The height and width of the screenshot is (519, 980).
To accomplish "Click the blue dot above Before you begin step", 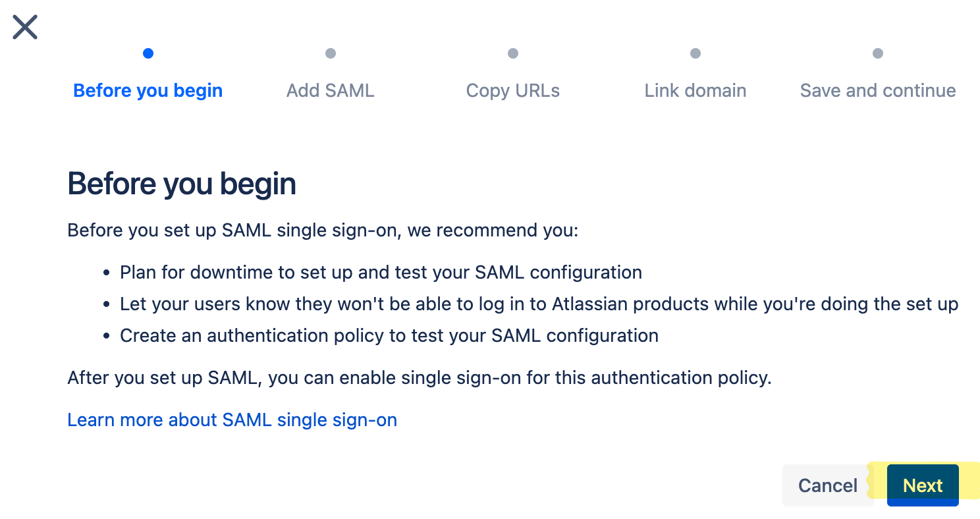I will pyautogui.click(x=148, y=53).
